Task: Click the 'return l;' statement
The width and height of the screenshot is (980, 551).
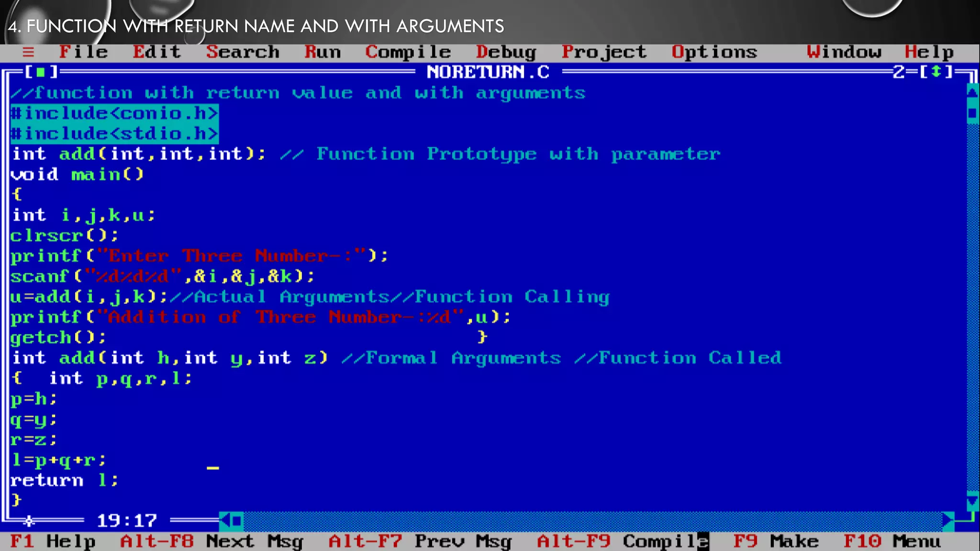Action: pyautogui.click(x=65, y=480)
